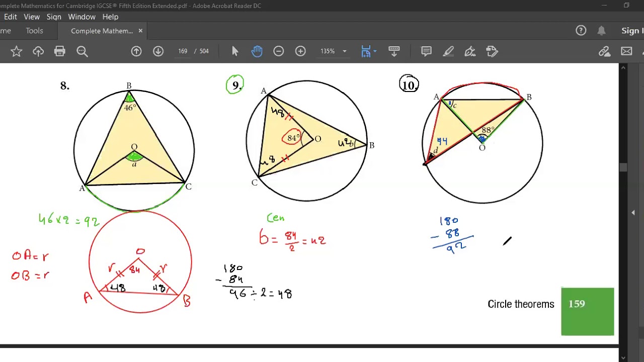The width and height of the screenshot is (644, 362).
Task: Send file by email envelope icon
Action: click(x=626, y=51)
